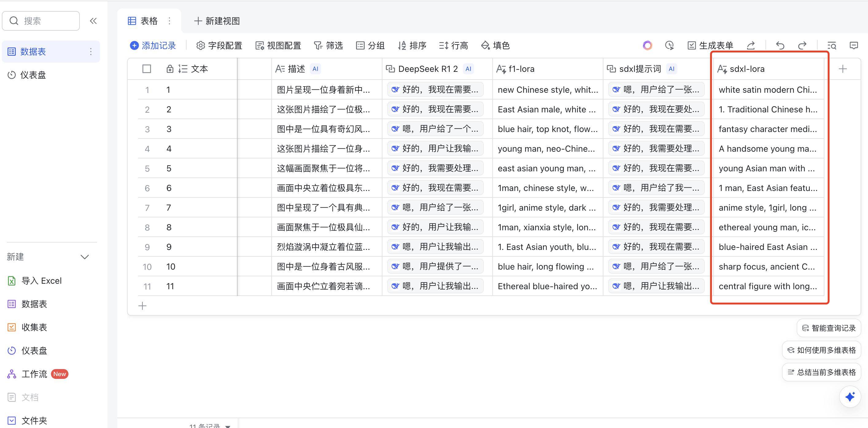
Task: Open comments panel icon
Action: [x=854, y=45]
